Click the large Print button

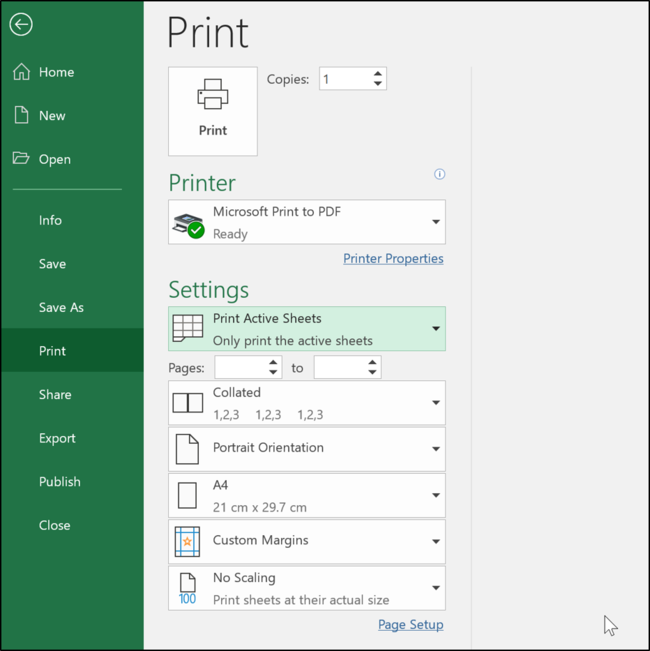[x=213, y=111]
